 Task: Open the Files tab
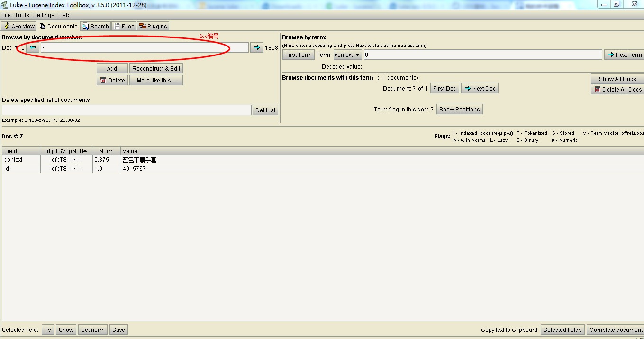(124, 26)
